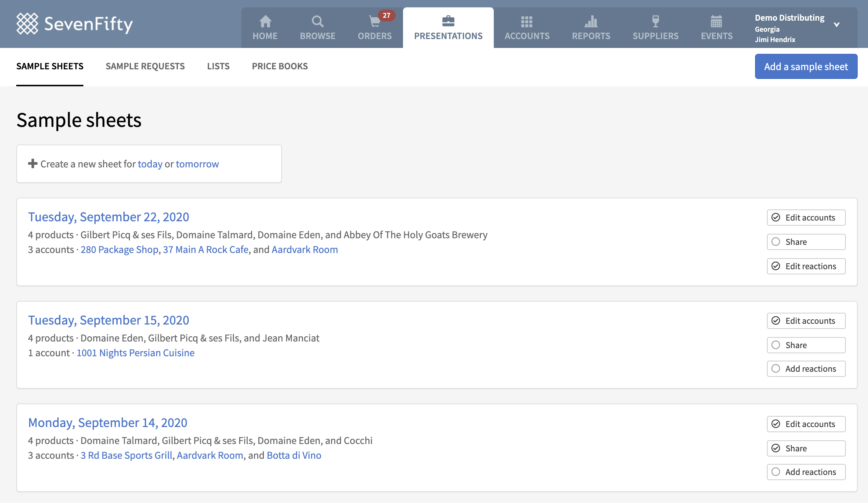The height and width of the screenshot is (503, 868).
Task: Open Suppliers wine glass icon
Action: pyautogui.click(x=655, y=21)
